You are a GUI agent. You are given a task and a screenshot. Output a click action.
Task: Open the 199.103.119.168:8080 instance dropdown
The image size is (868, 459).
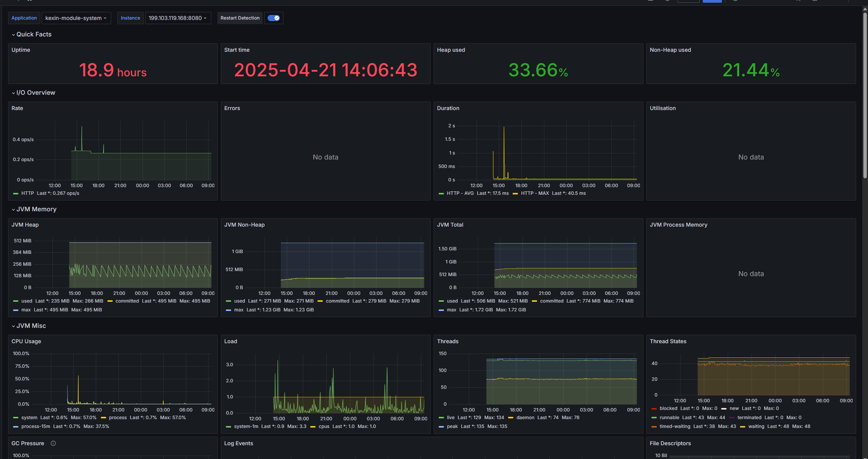tap(178, 18)
